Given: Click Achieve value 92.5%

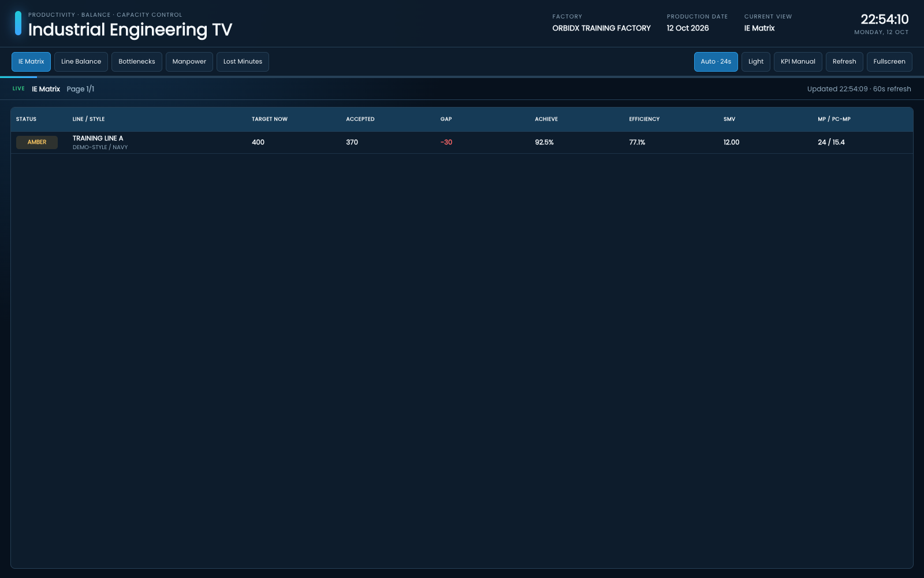Looking at the screenshot, I should point(544,142).
